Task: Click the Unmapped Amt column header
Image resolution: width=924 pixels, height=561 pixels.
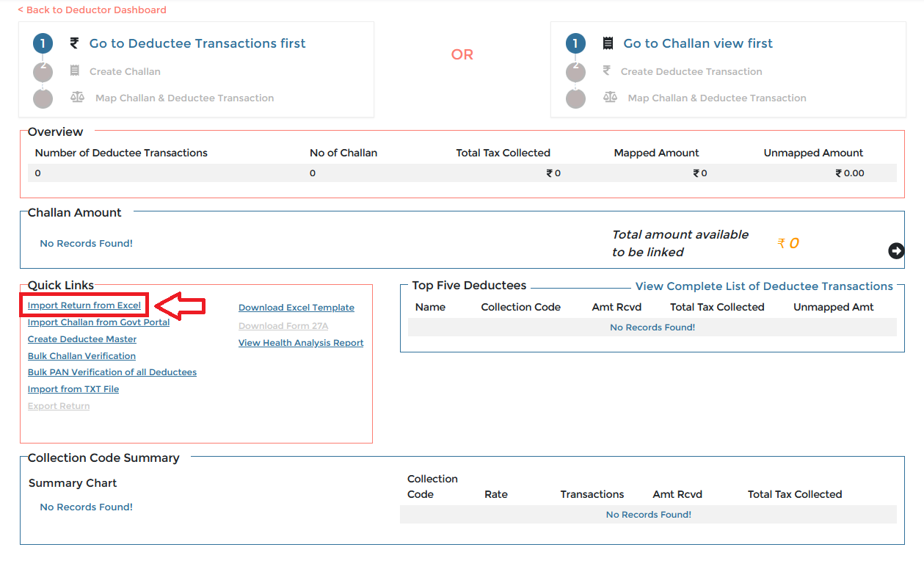Action: click(x=833, y=307)
